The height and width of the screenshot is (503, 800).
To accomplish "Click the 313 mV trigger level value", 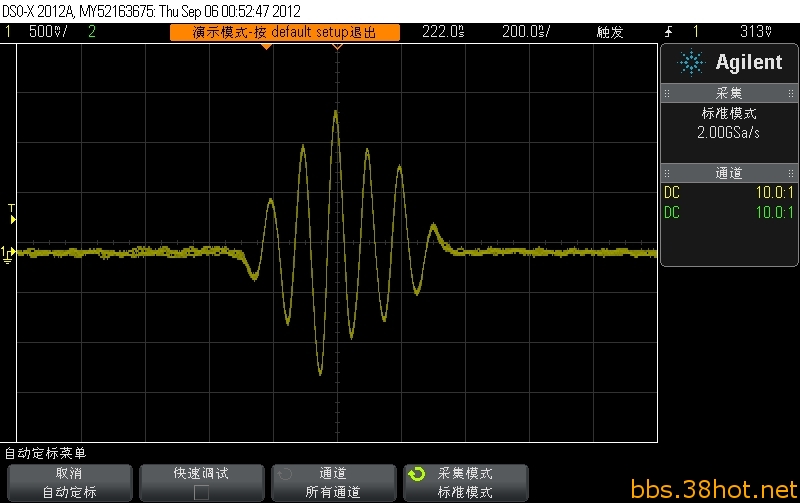I will (x=756, y=32).
